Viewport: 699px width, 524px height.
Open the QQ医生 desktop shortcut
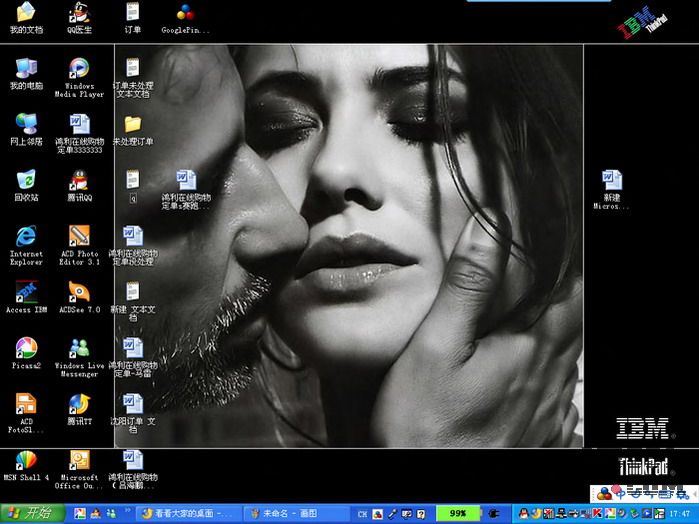point(79,14)
